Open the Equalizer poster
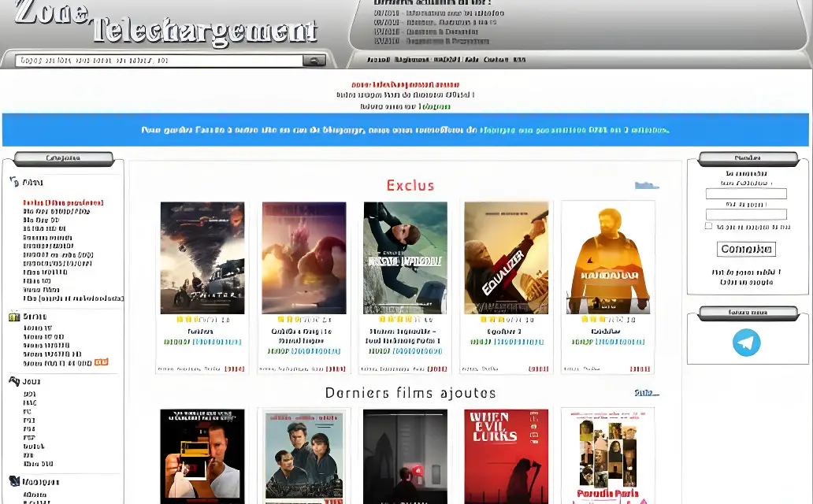813x504 pixels. [x=506, y=258]
